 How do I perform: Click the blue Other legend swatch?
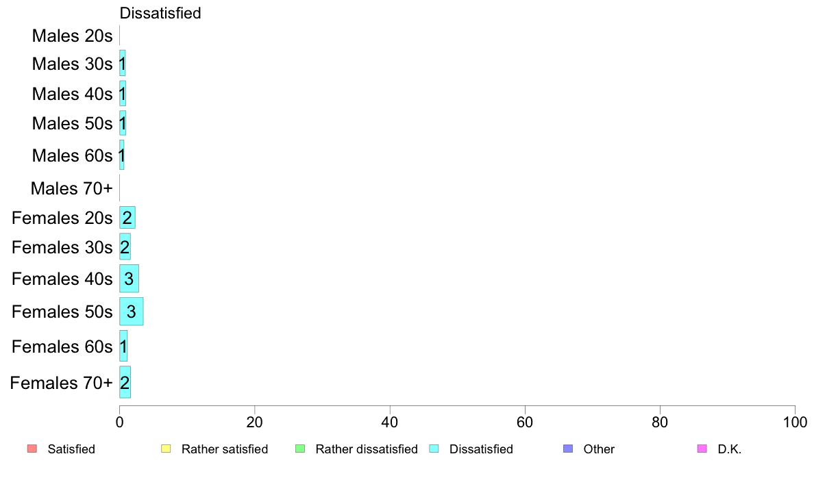pos(567,449)
